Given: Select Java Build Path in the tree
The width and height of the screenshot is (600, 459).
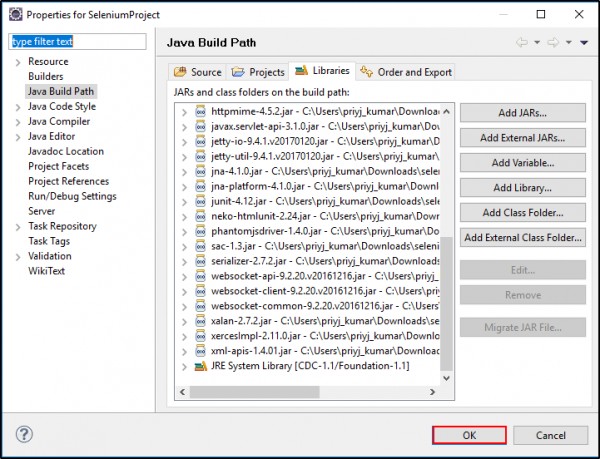Looking at the screenshot, I should click(x=61, y=91).
